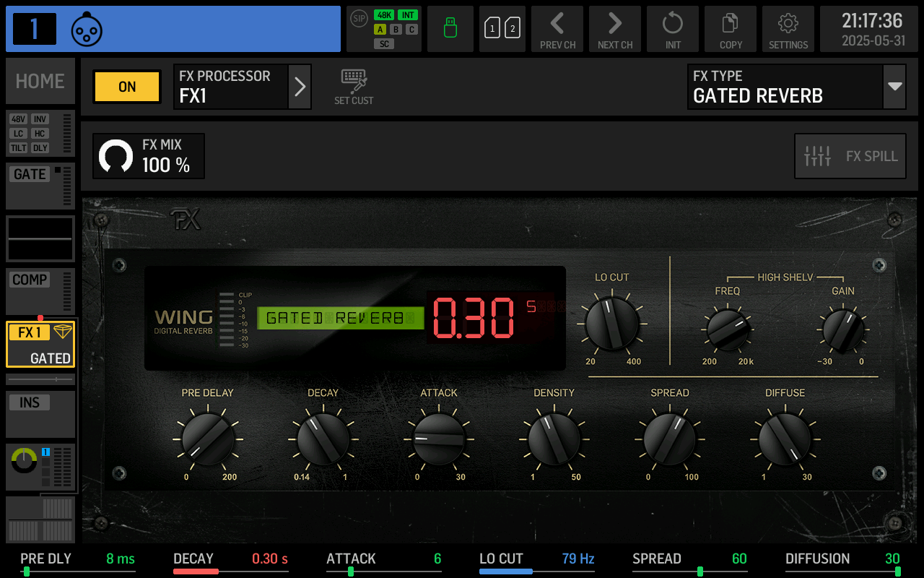
Task: Open the FX TYPE dropdown showing GATED REVERB
Action: tap(796, 86)
